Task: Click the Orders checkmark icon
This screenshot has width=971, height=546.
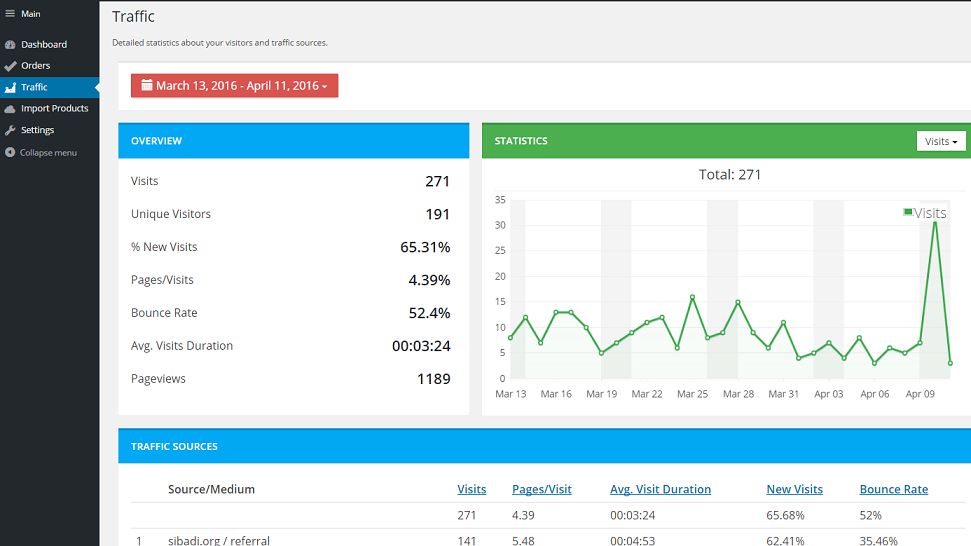Action: [x=10, y=66]
